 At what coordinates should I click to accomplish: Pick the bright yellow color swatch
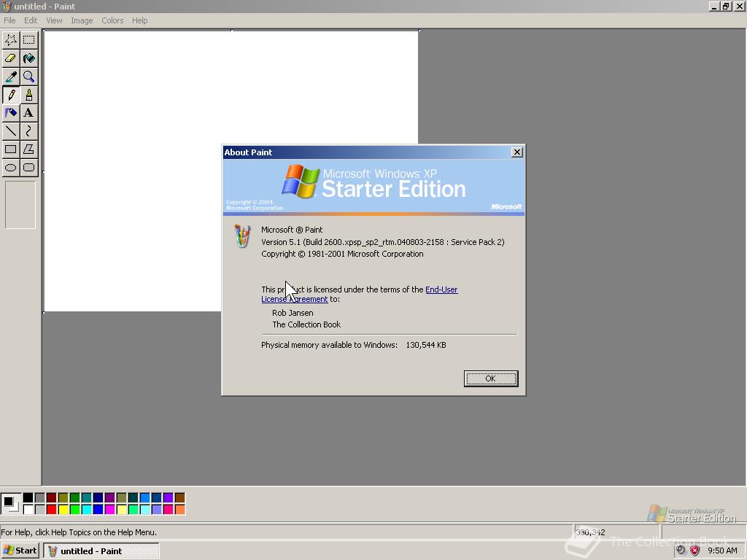pos(63,510)
